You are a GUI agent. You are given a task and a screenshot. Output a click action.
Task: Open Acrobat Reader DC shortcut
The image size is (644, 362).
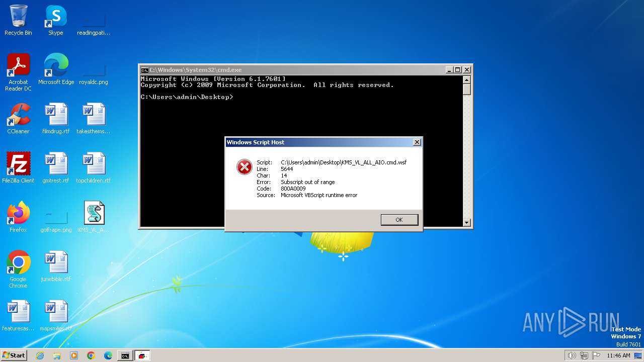tap(18, 72)
